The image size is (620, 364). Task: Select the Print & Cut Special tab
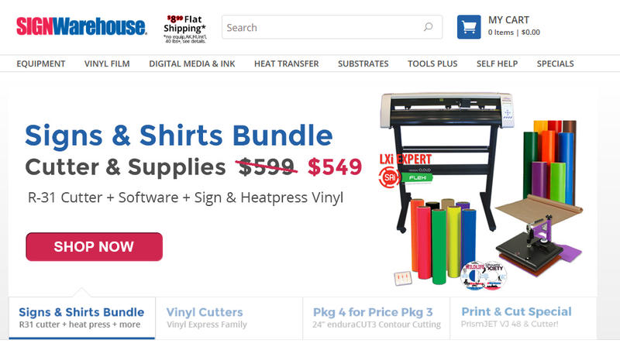click(x=524, y=318)
